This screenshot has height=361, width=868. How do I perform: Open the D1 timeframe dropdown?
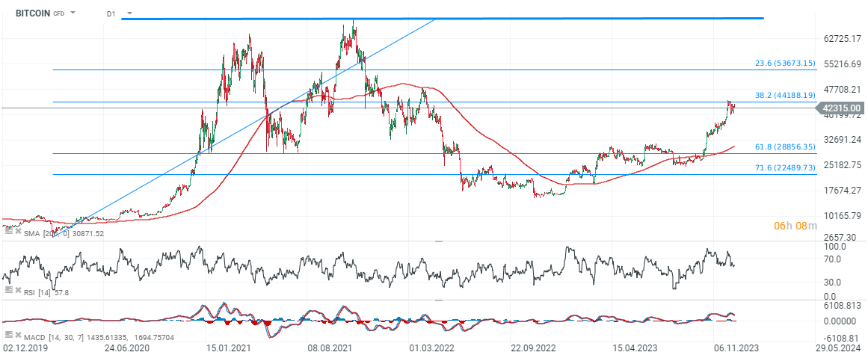tap(129, 13)
